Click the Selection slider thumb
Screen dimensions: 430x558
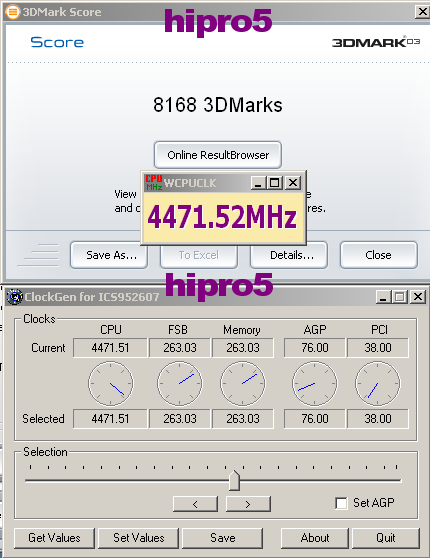234,480
